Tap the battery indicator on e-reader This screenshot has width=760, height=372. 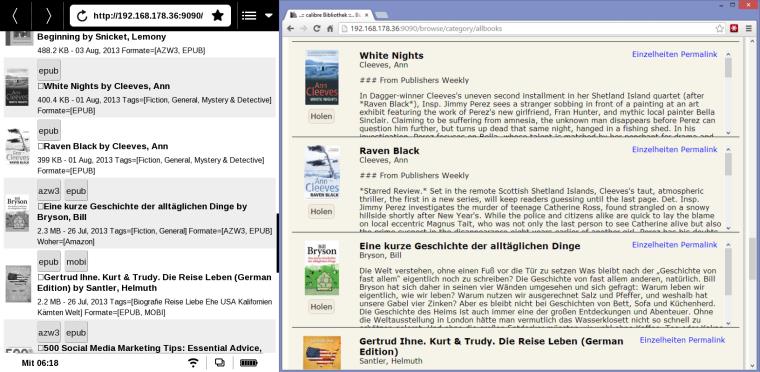tap(249, 363)
